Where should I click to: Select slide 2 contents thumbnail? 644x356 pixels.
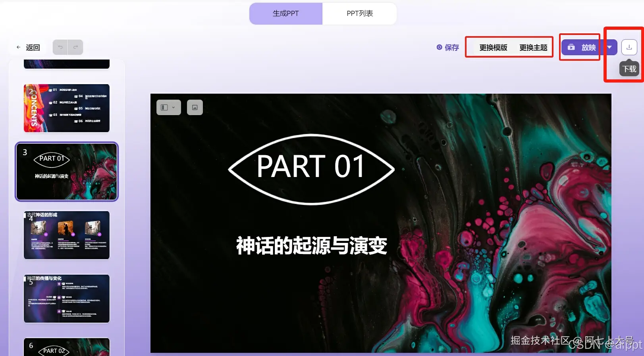pos(67,108)
